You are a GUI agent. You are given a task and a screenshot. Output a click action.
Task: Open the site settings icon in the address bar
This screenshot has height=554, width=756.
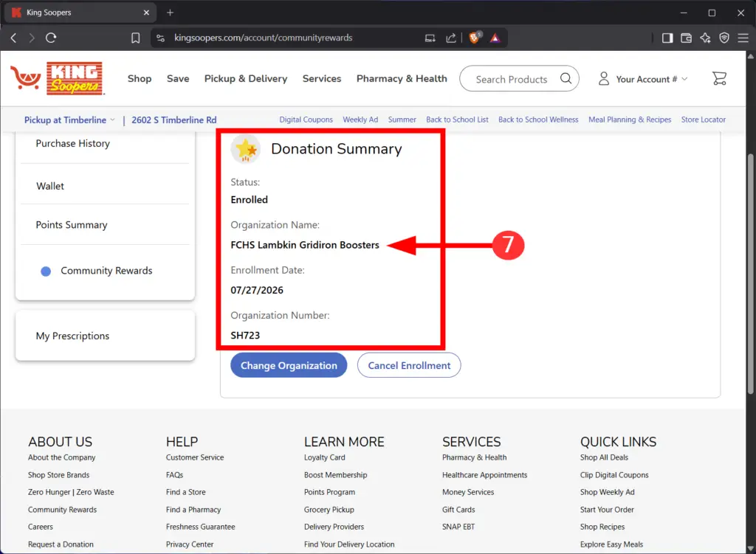point(161,38)
